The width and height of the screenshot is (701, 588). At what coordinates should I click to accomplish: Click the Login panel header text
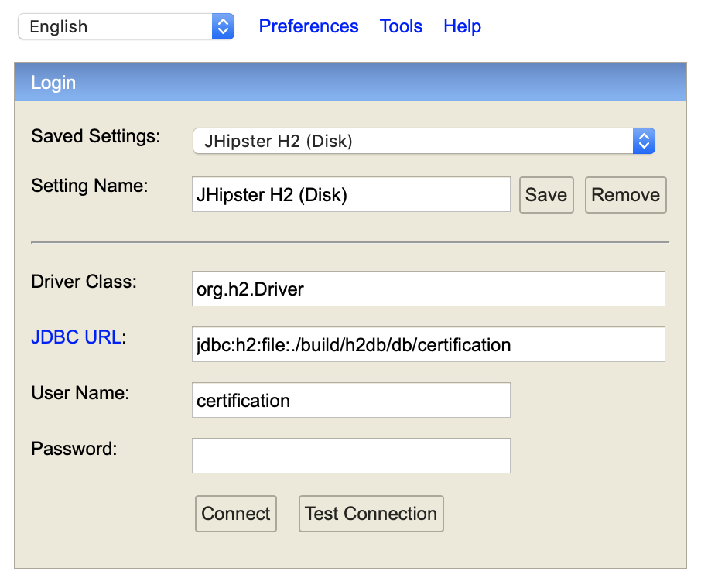(x=53, y=83)
